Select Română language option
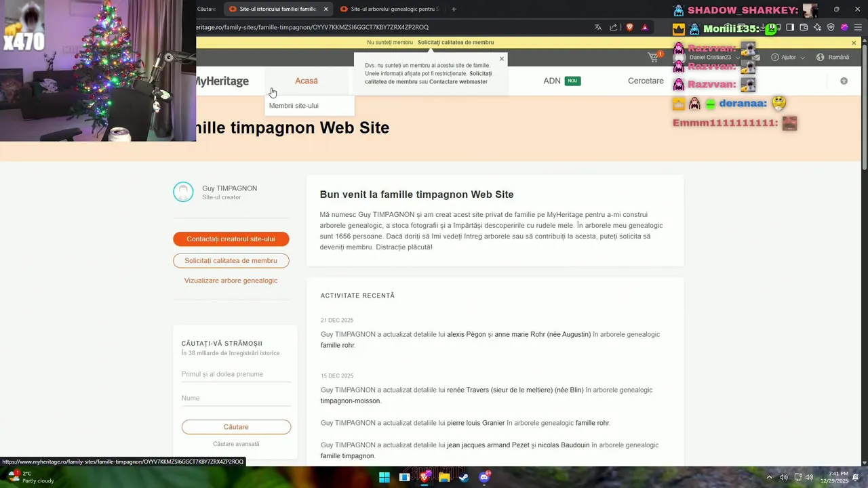 click(x=839, y=58)
